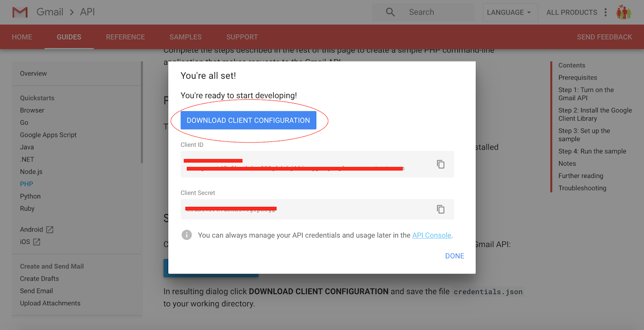Switch to the REFERENCE tab
Screen dimensions: 644x330
[x=125, y=37]
